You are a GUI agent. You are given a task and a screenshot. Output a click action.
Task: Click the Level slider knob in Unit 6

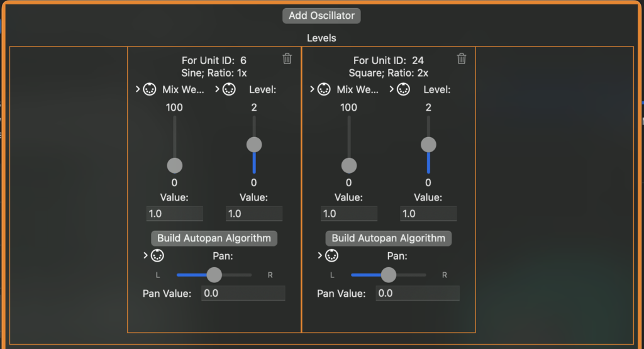[x=254, y=145]
